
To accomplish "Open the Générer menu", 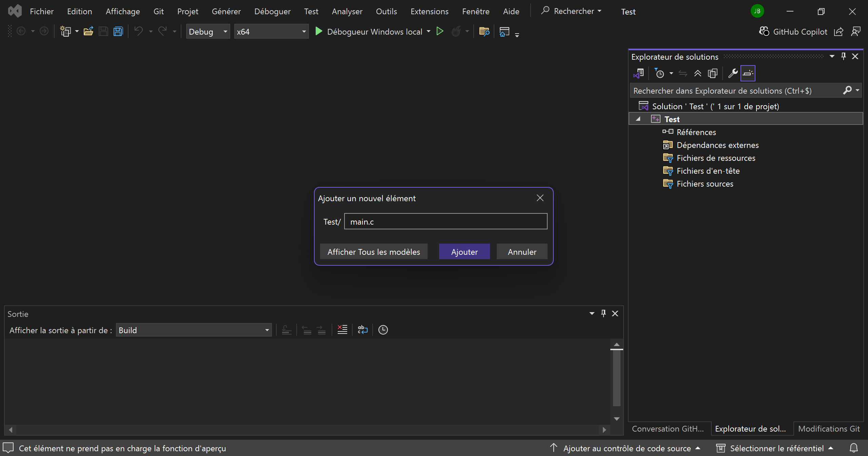I will point(226,12).
